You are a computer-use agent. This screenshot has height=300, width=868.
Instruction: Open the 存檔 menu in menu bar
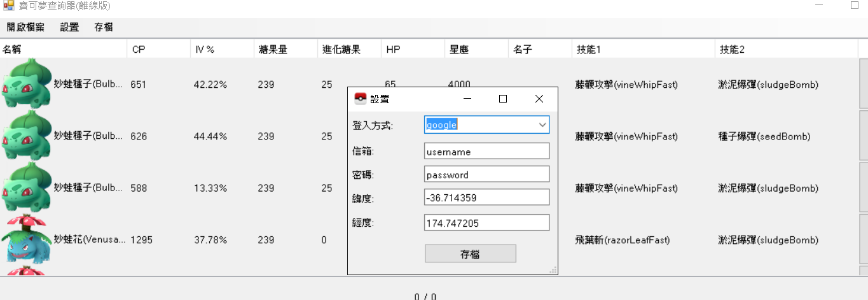coord(104,27)
